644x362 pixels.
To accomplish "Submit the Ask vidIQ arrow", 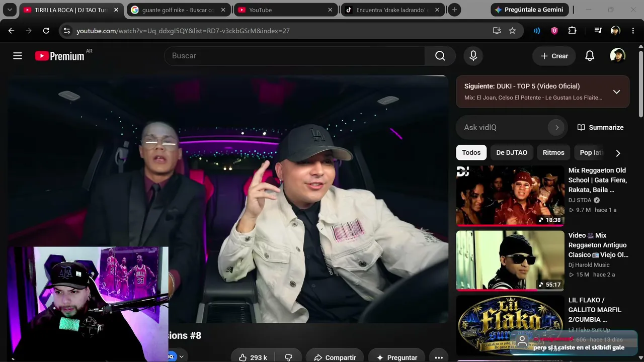I will (x=556, y=127).
